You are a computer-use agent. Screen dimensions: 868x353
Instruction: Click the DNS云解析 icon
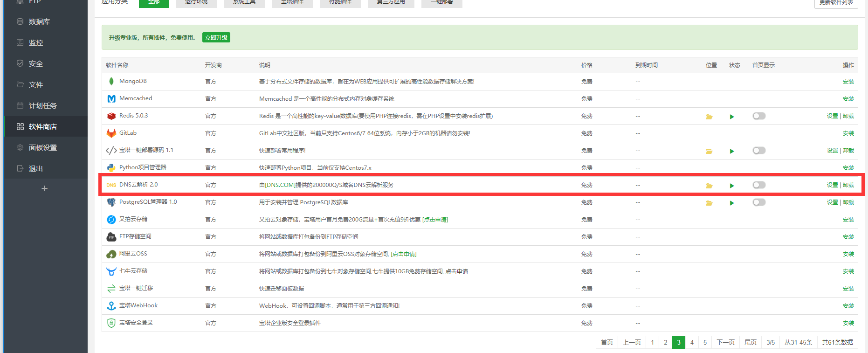point(111,185)
